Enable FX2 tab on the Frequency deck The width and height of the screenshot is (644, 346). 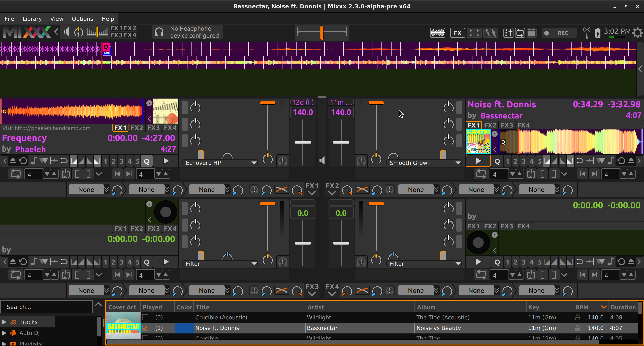click(137, 128)
